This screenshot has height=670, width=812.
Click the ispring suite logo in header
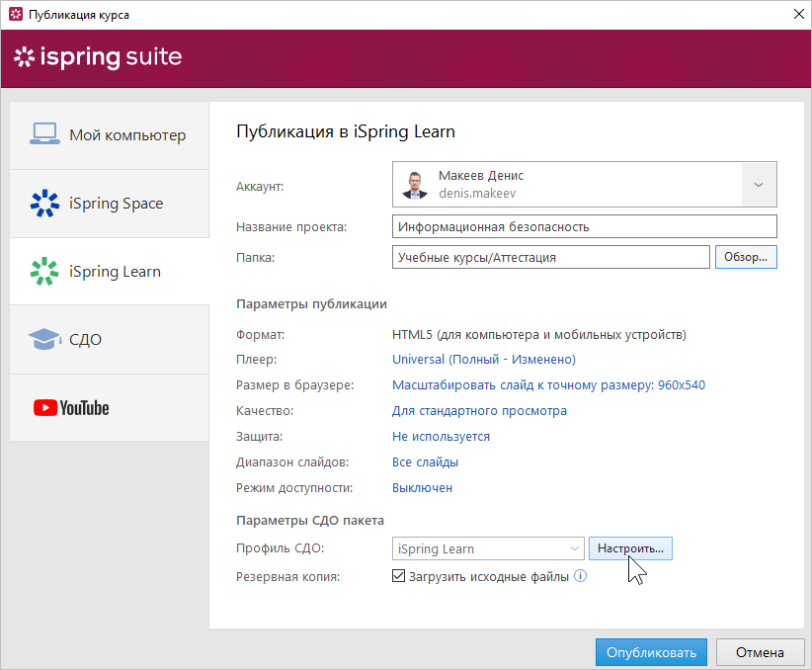(98, 57)
